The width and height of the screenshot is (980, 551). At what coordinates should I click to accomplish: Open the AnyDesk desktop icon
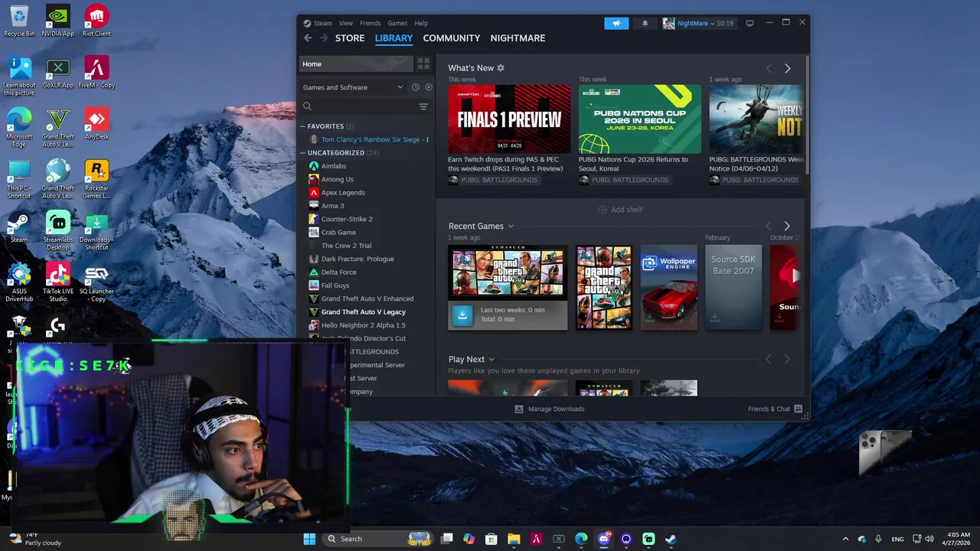tap(96, 124)
